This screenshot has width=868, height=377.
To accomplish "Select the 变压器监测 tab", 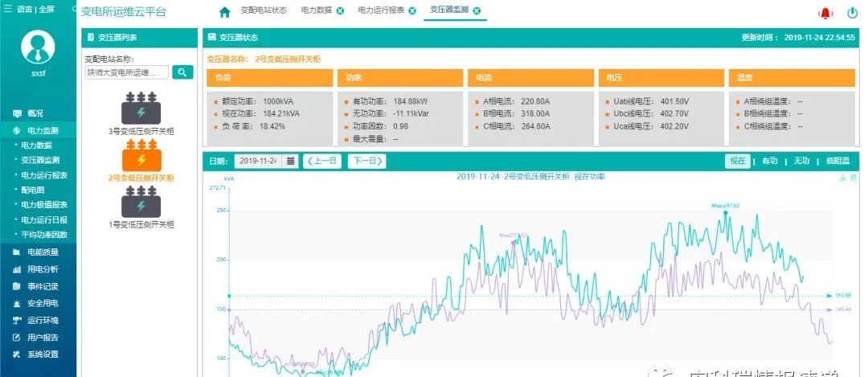I will click(x=449, y=10).
